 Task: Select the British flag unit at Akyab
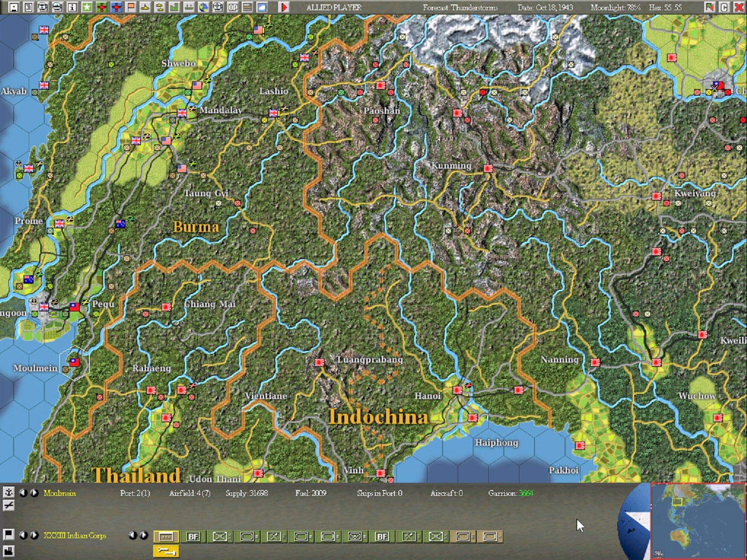tap(44, 85)
